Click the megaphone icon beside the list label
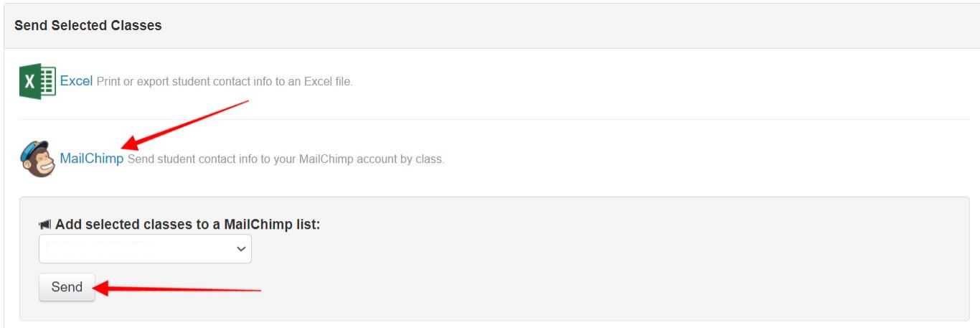980x328 pixels. point(45,225)
